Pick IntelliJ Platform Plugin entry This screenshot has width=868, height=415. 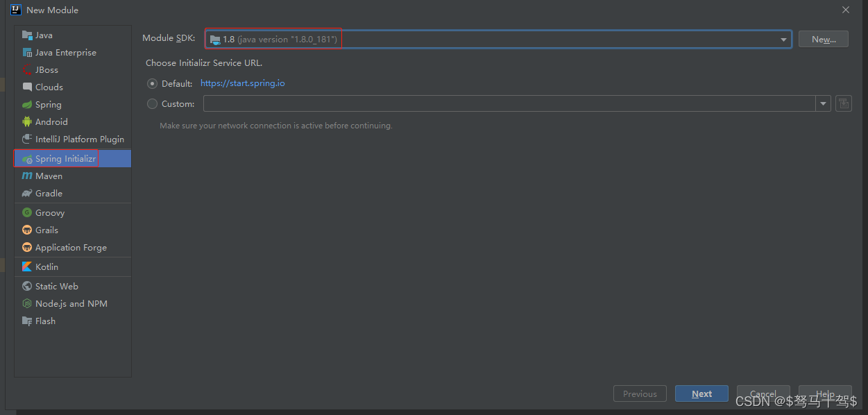click(73, 139)
